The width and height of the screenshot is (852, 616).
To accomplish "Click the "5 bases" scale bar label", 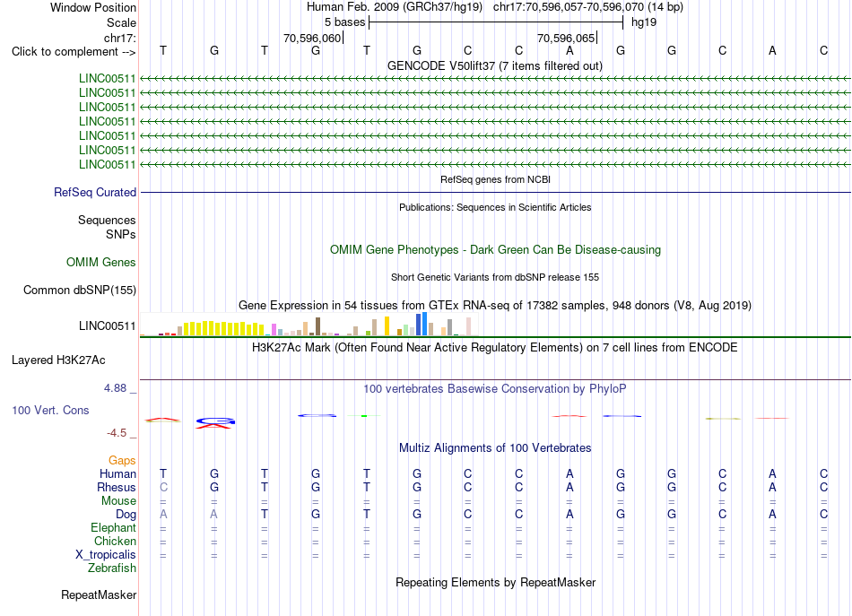I will click(344, 22).
